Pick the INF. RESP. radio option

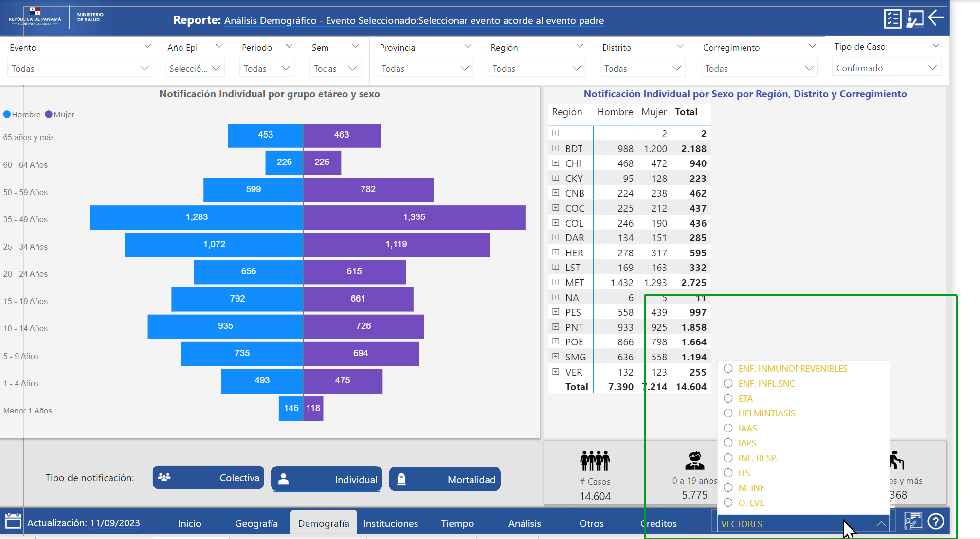pyautogui.click(x=728, y=458)
